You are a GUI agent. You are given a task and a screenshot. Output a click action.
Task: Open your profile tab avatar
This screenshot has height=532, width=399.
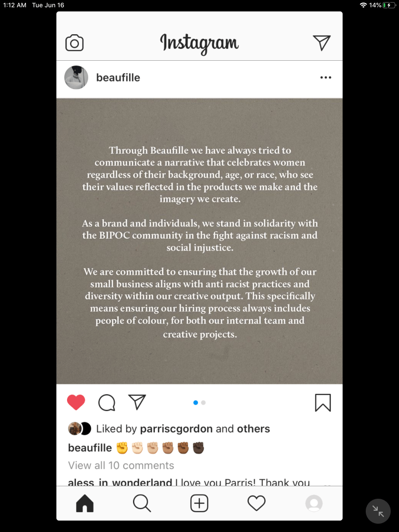tap(314, 503)
